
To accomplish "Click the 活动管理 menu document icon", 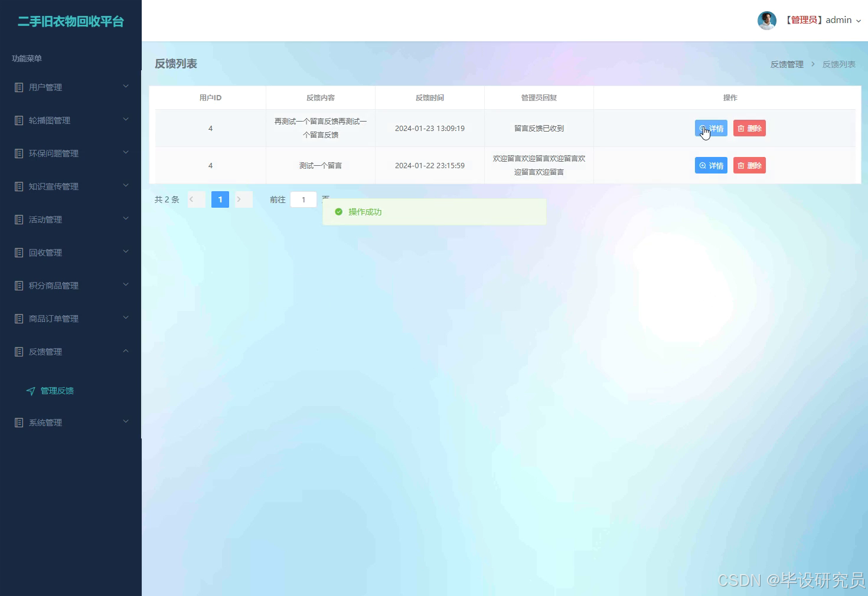I will pos(19,220).
